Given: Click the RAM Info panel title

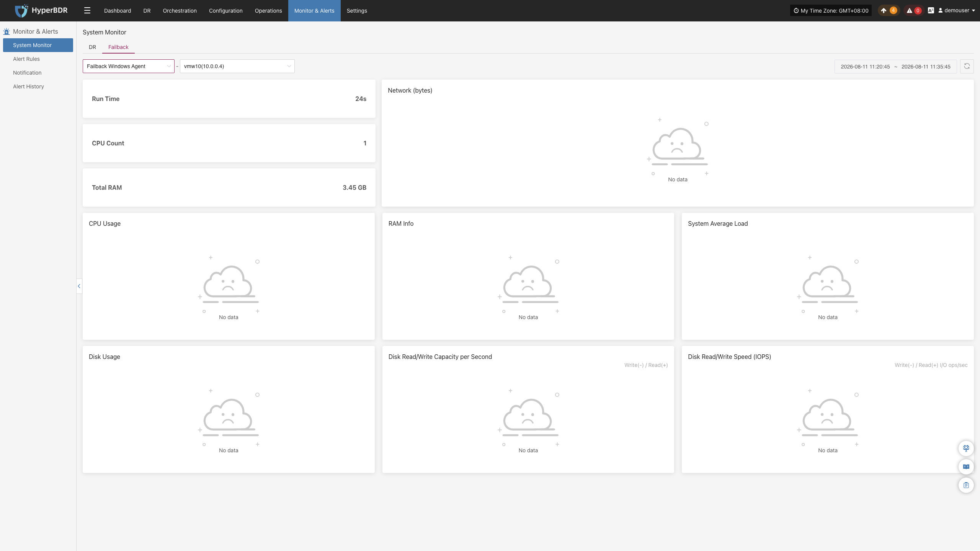Looking at the screenshot, I should 401,223.
